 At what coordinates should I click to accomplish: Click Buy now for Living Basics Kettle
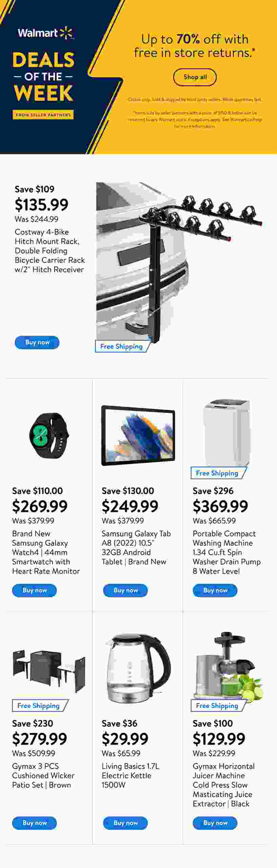pyautogui.click(x=125, y=823)
